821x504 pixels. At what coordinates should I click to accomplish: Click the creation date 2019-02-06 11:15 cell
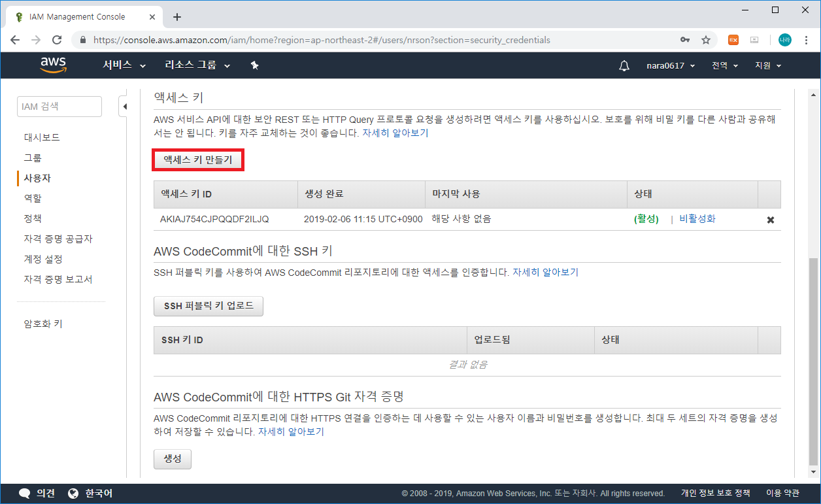pos(363,219)
